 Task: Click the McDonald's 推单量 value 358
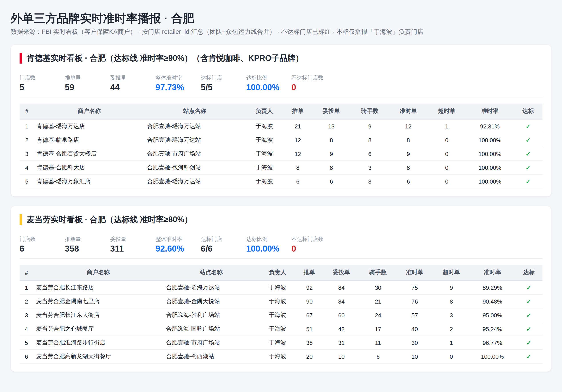(x=72, y=249)
